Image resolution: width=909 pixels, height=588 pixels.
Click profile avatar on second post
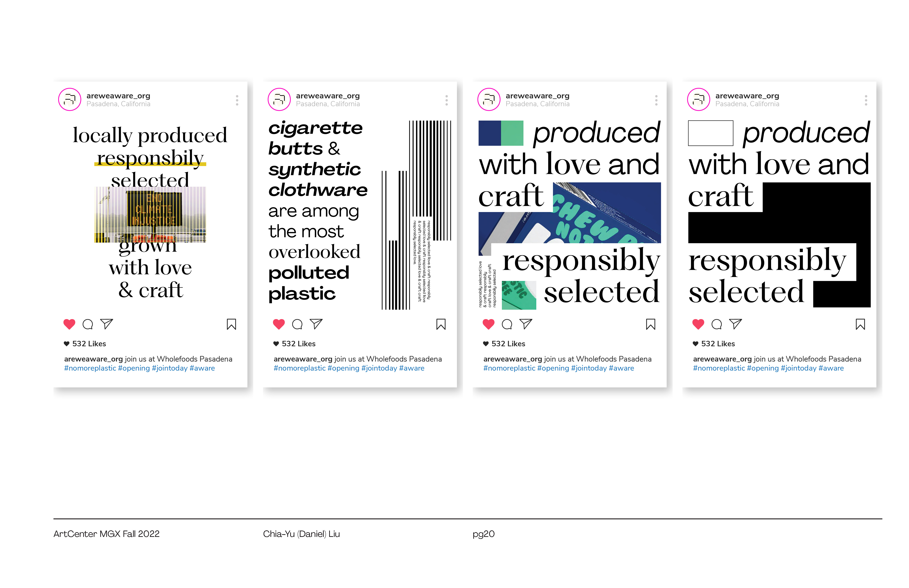[279, 100]
